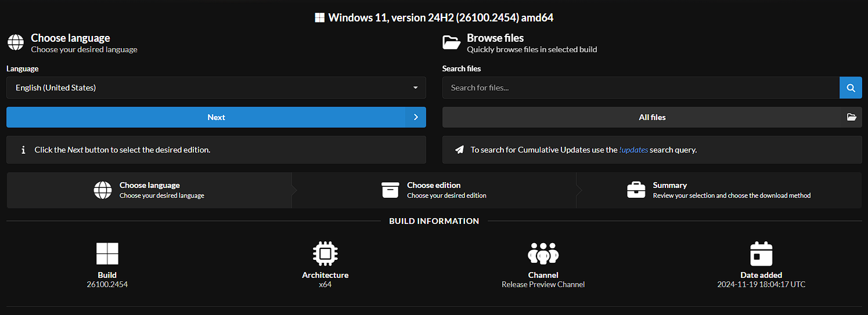The image size is (868, 315).
Task: Click the paper plane icon in updates hint
Action: [459, 150]
